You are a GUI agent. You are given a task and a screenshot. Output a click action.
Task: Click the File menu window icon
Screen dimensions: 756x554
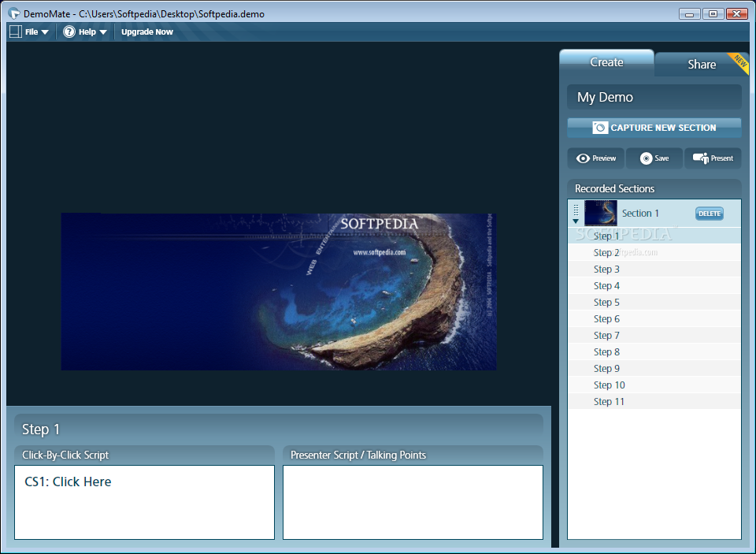pos(16,32)
